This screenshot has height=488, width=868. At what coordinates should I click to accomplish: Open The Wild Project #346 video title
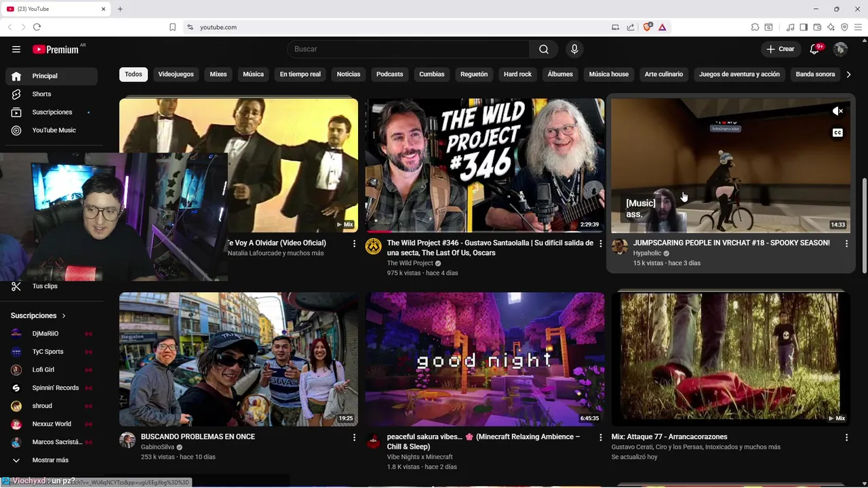tap(490, 247)
